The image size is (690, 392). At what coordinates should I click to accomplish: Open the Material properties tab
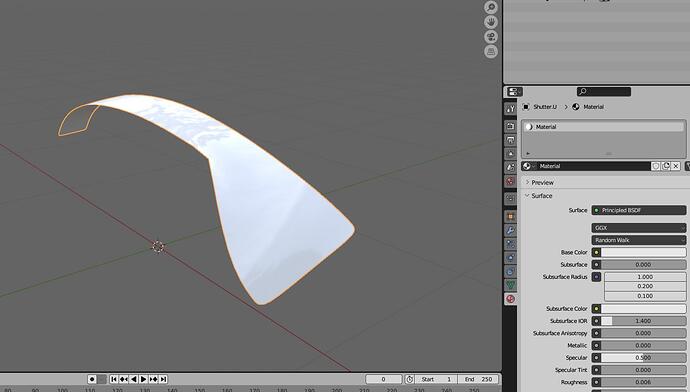coord(510,299)
